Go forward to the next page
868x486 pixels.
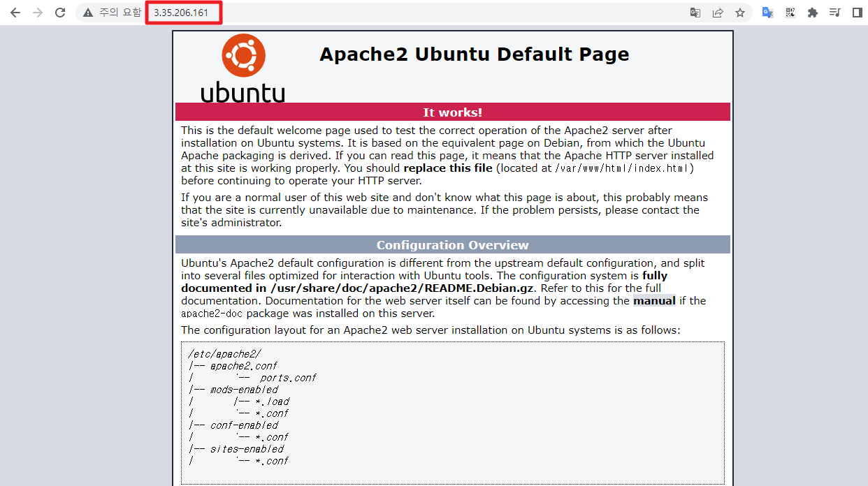38,13
